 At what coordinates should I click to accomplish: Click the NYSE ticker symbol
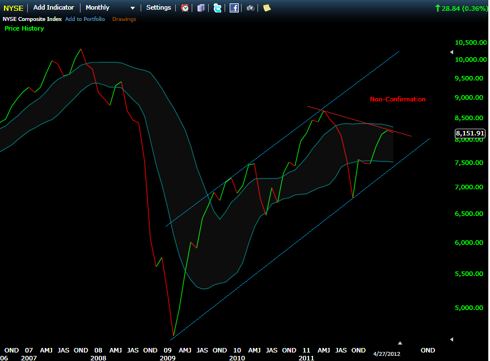click(13, 8)
